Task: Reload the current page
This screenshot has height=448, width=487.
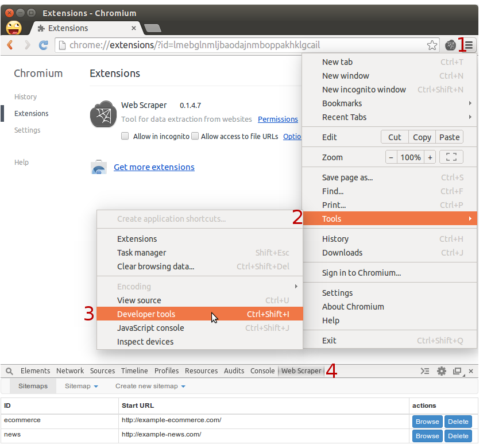Action: tap(44, 45)
